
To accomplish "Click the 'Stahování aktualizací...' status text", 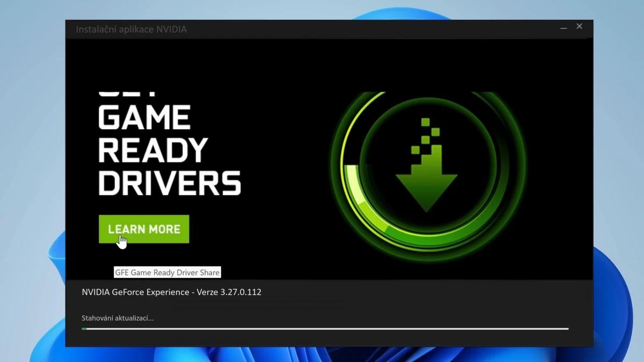I will click(x=118, y=318).
